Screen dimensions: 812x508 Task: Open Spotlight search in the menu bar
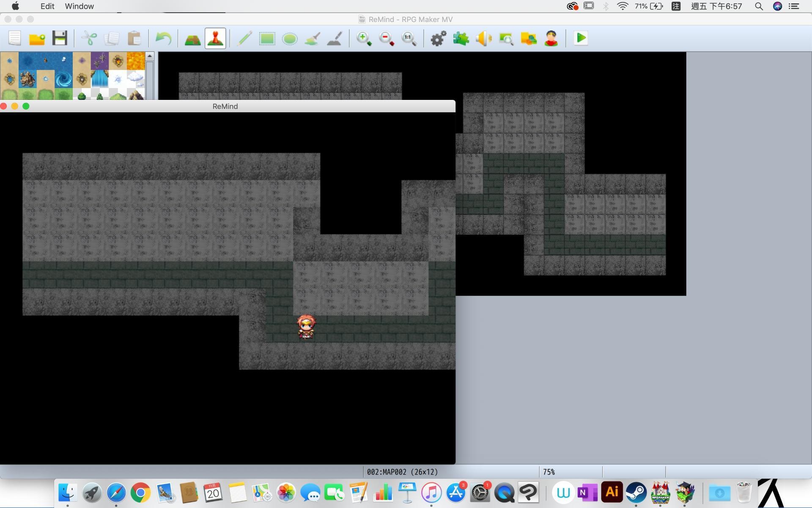[759, 6]
